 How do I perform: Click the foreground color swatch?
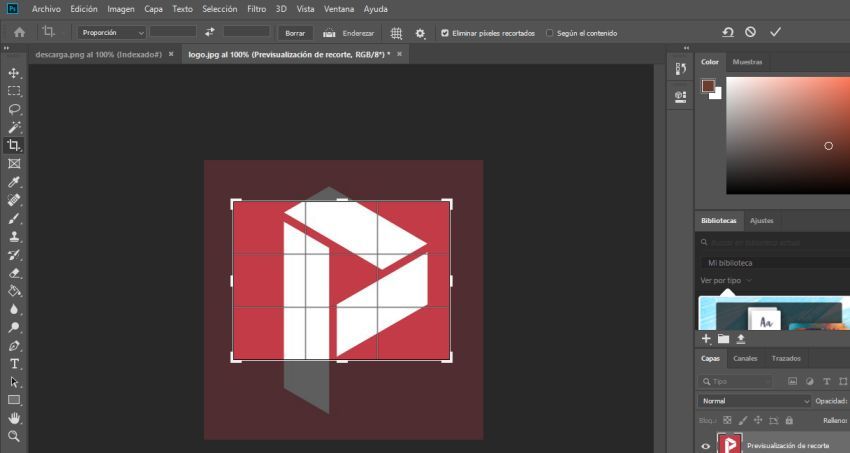point(707,86)
